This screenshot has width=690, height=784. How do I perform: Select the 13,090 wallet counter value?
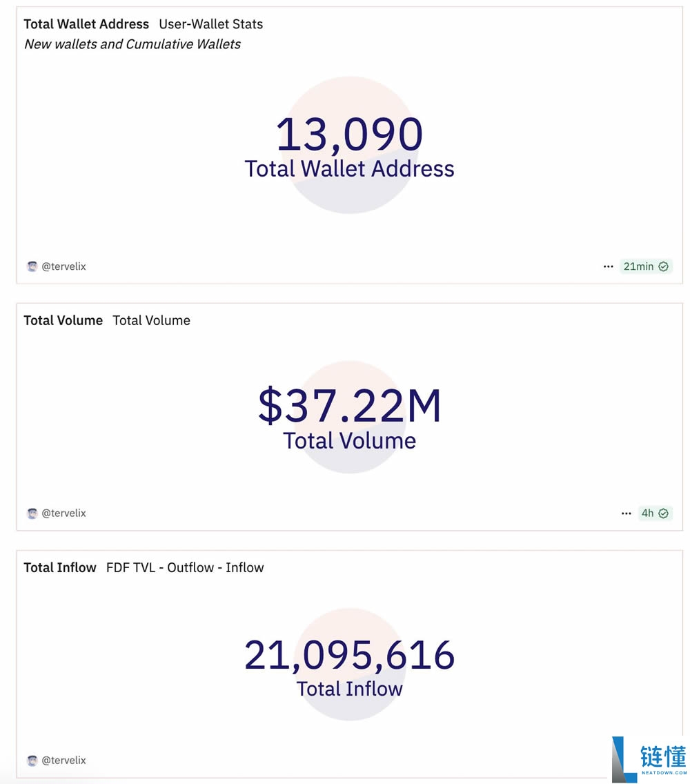[349, 135]
